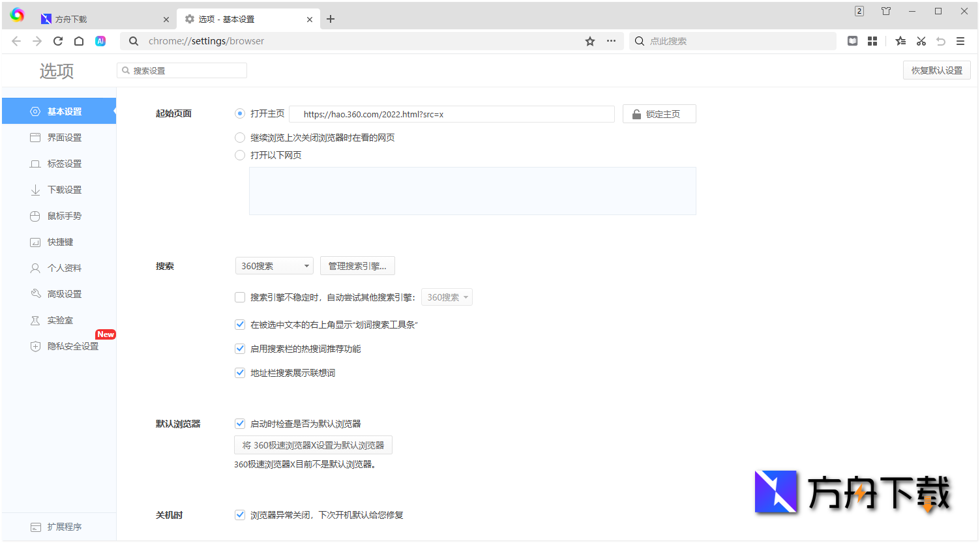This screenshot has width=980, height=543.
Task: Click the restore recently closed tab icon
Action: (x=941, y=40)
